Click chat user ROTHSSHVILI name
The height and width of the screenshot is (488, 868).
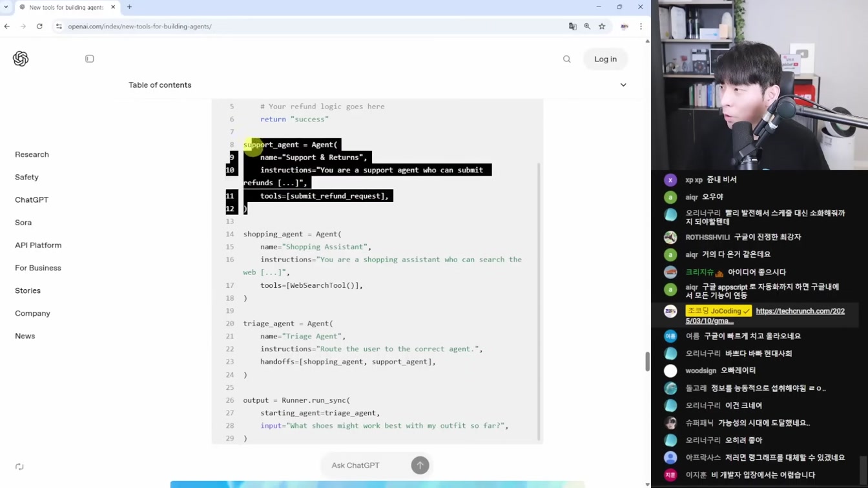pyautogui.click(x=707, y=237)
